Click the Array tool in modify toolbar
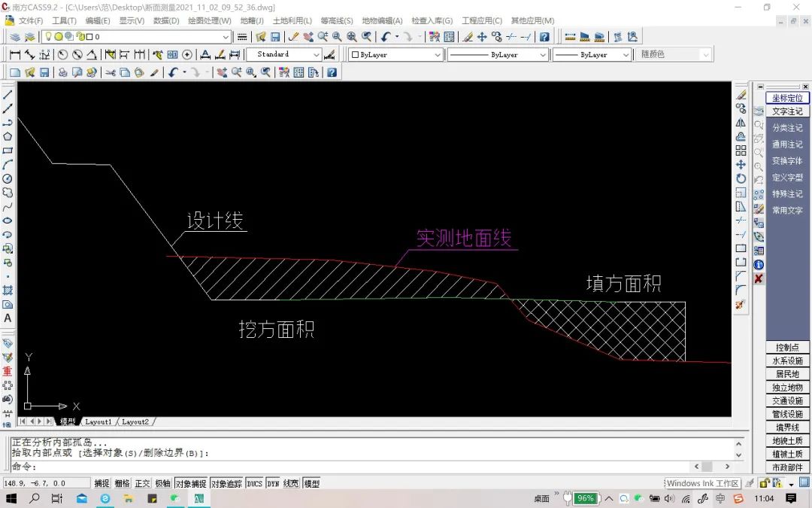 point(741,151)
